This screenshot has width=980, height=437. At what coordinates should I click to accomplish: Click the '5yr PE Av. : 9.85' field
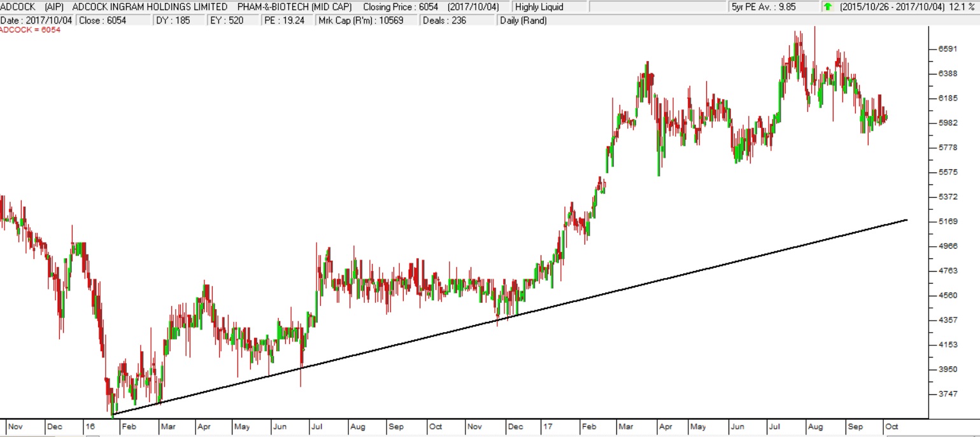pyautogui.click(x=774, y=7)
